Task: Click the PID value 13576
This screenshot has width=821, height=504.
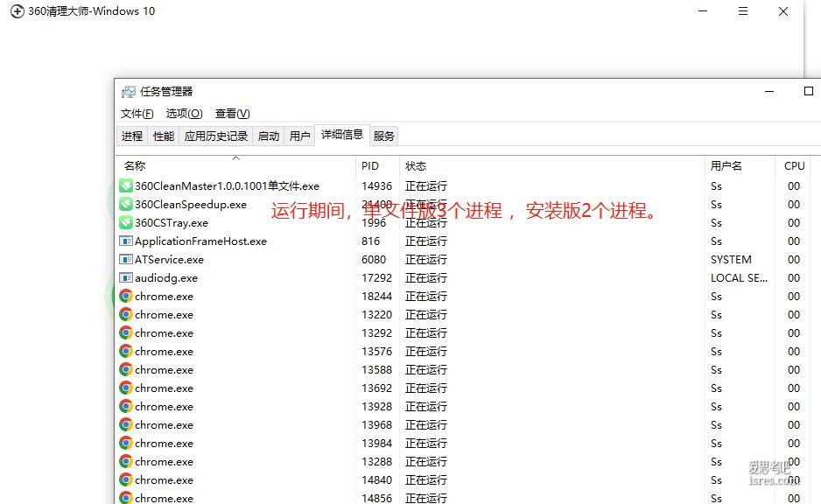Action: (377, 351)
